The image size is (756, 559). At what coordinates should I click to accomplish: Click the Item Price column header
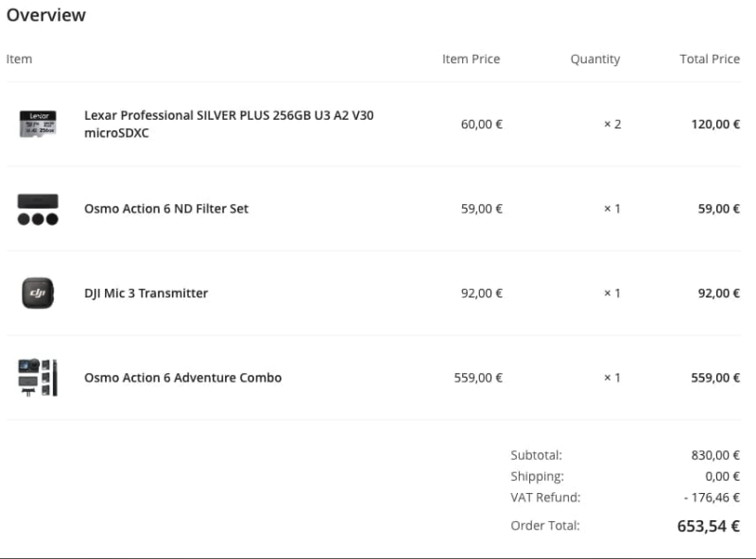pyautogui.click(x=471, y=59)
